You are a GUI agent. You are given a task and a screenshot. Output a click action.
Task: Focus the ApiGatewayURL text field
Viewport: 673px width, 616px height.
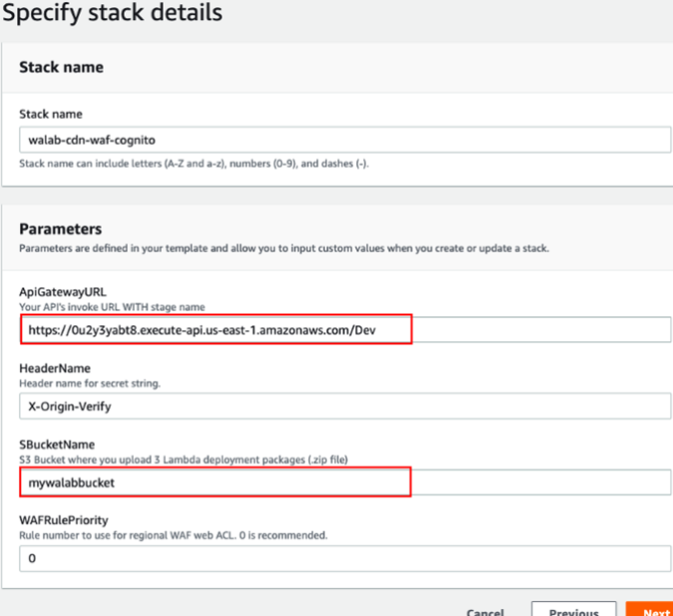[x=344, y=329]
